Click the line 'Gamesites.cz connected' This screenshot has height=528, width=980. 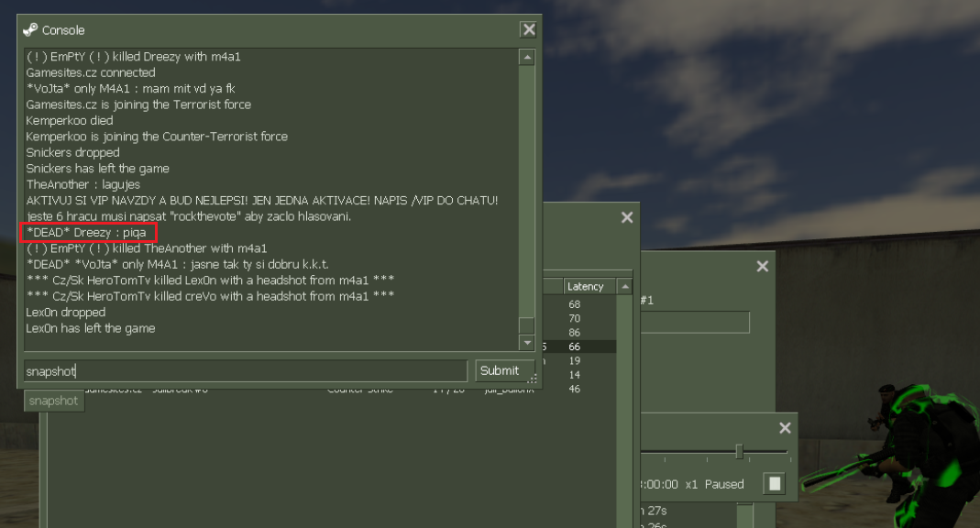tap(91, 72)
